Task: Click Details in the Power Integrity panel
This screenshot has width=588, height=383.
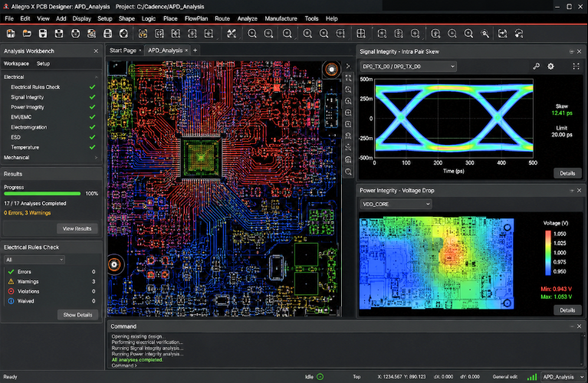Action: [567, 310]
